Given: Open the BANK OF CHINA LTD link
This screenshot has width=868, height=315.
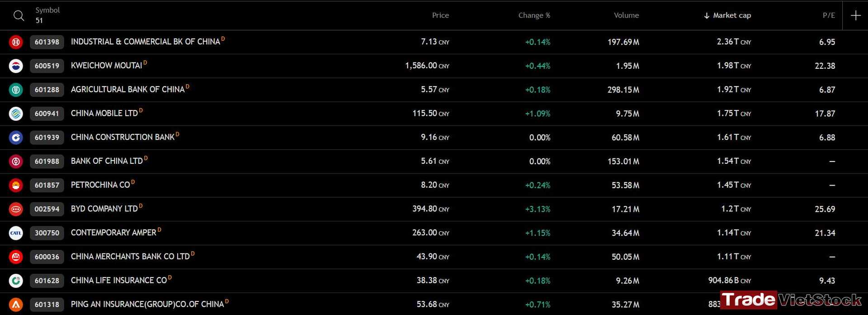Looking at the screenshot, I should [107, 161].
